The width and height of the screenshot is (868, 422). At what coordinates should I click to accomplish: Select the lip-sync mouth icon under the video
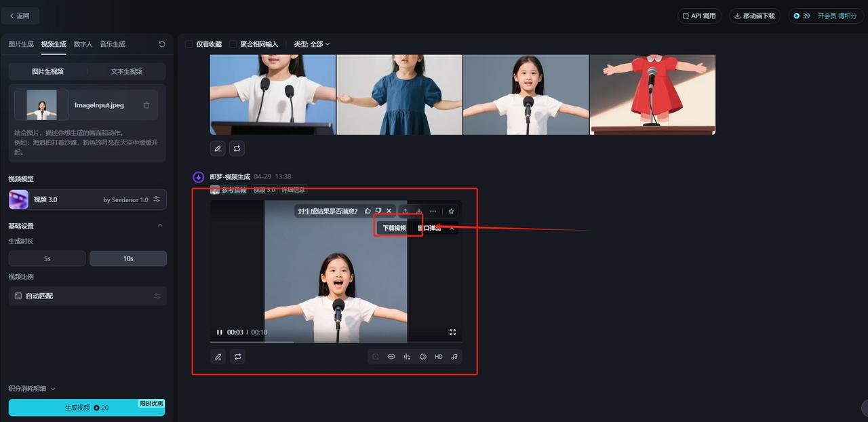[x=391, y=356]
